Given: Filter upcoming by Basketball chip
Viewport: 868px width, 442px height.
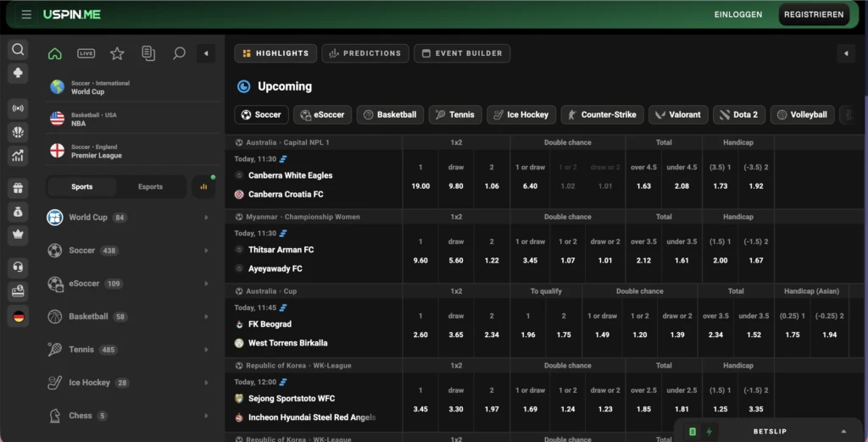Looking at the screenshot, I should 390,115.
